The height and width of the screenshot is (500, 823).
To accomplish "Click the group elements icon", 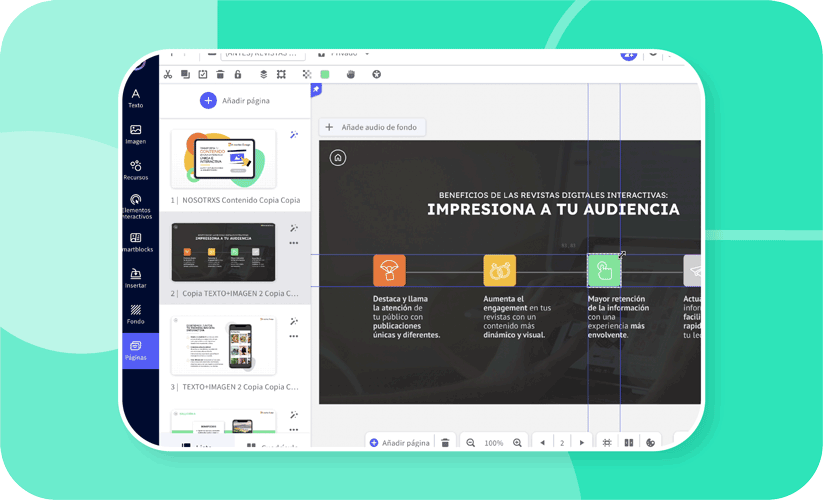I will pyautogui.click(x=281, y=75).
